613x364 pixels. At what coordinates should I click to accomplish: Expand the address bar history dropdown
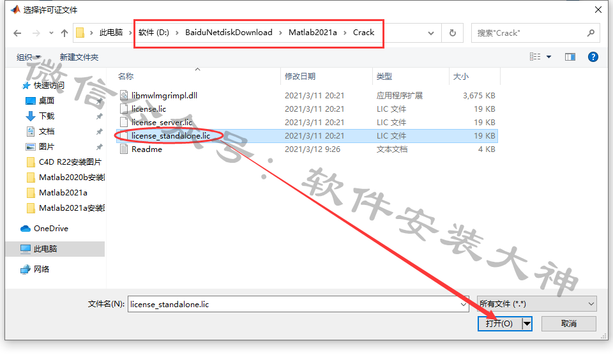click(431, 33)
